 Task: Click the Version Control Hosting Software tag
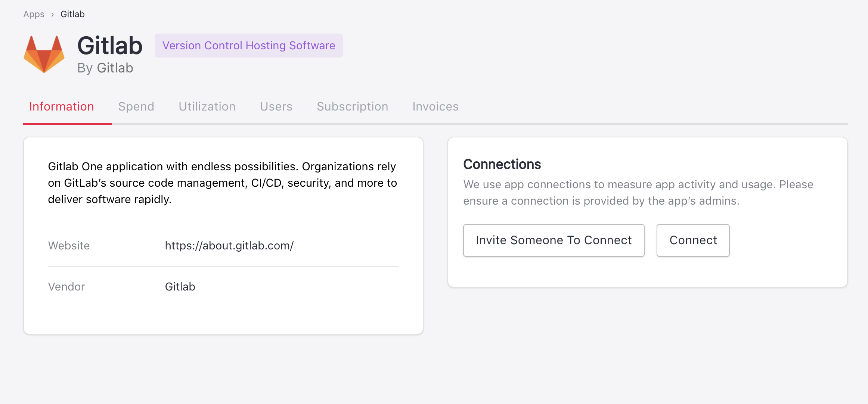tap(249, 46)
